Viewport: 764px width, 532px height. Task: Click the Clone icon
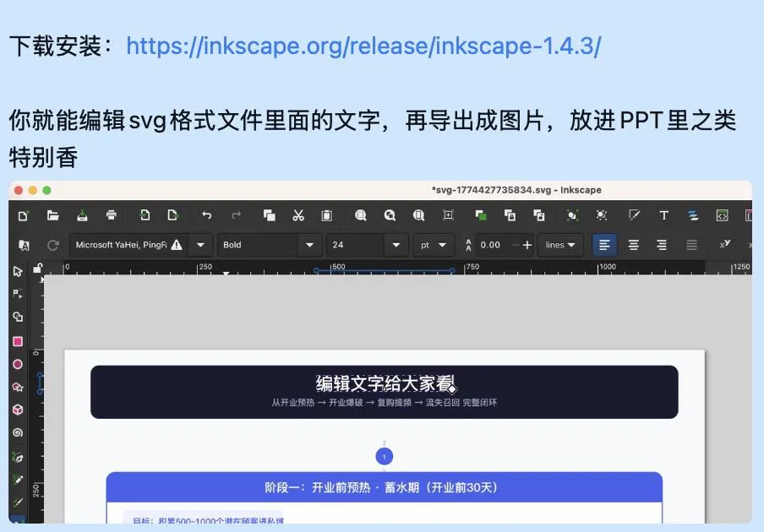pos(510,215)
